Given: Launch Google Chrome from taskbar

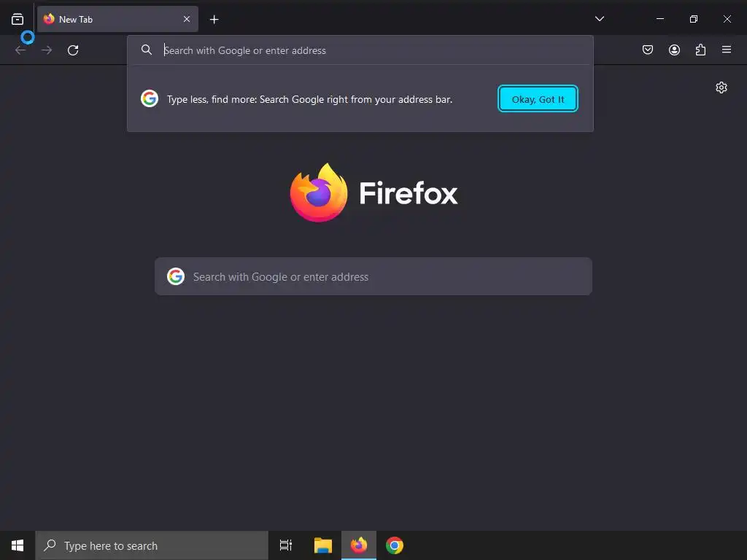Looking at the screenshot, I should (x=395, y=545).
